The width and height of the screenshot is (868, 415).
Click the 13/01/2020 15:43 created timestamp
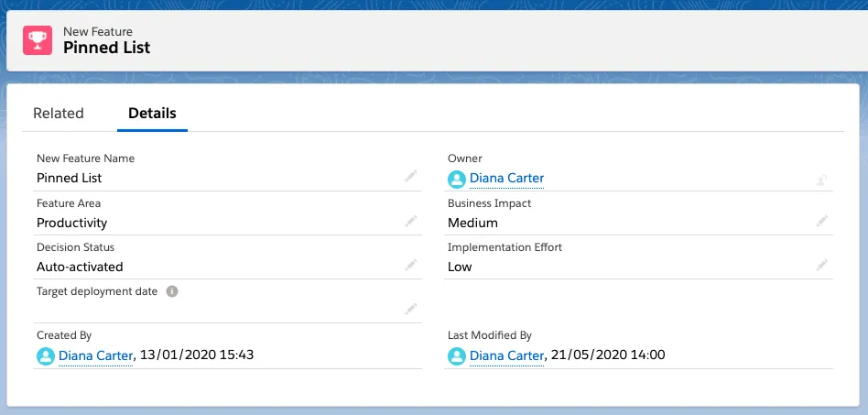coord(197,355)
